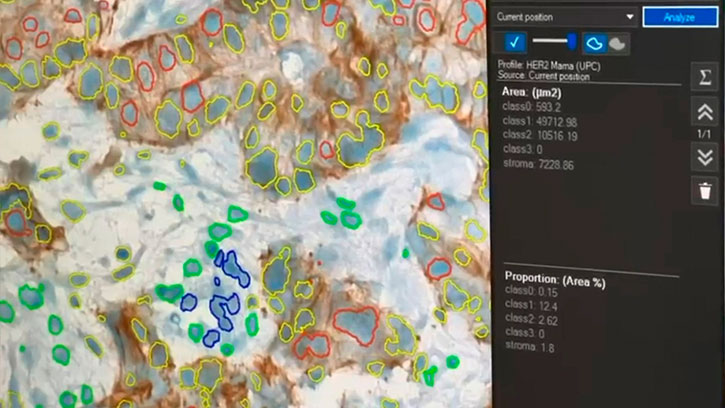Select the class2 area value 10516.19
The image size is (725, 408).
coord(556,135)
